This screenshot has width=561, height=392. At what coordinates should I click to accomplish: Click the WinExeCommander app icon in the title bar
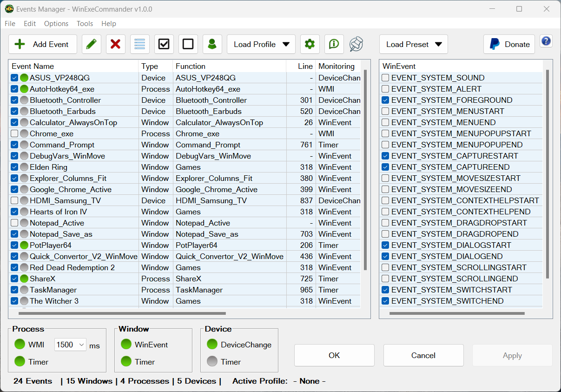[9, 9]
